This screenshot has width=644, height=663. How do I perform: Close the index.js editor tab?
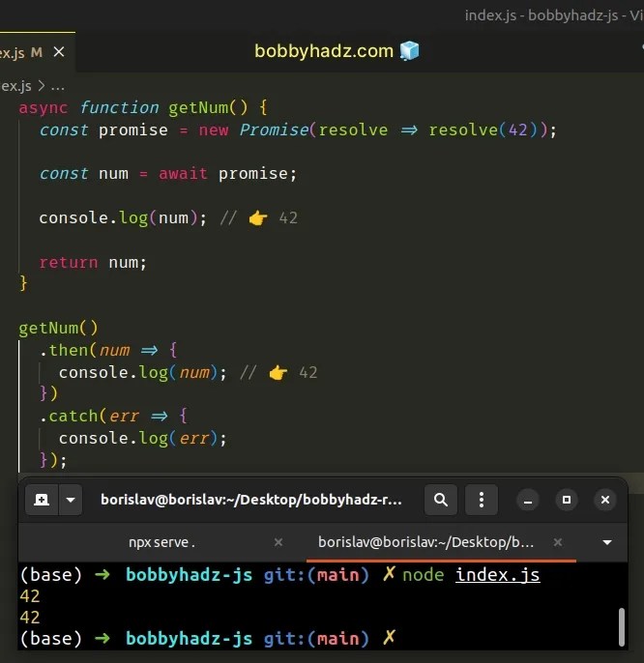pos(59,52)
